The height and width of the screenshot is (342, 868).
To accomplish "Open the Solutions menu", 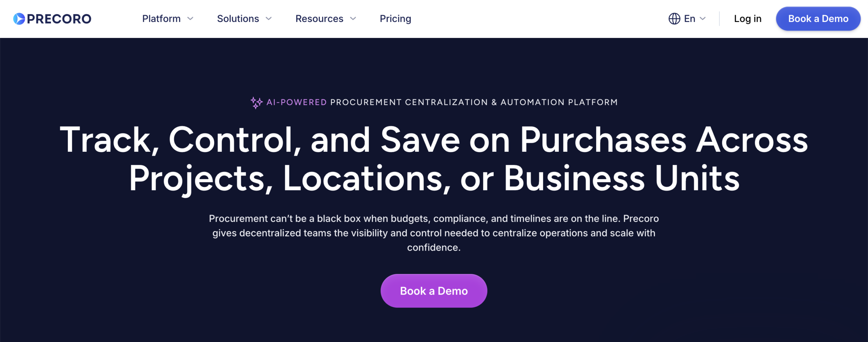I will 238,19.
